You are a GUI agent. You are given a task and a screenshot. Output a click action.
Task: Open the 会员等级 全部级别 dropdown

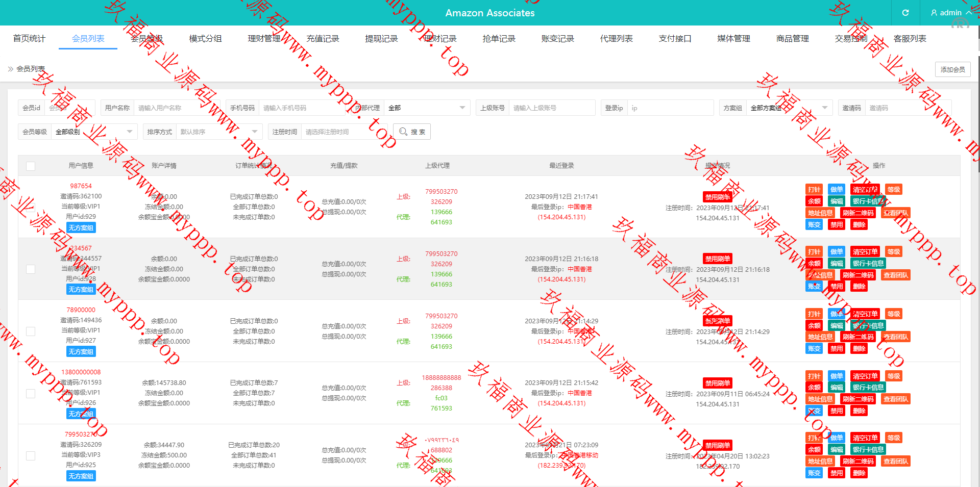tap(94, 132)
